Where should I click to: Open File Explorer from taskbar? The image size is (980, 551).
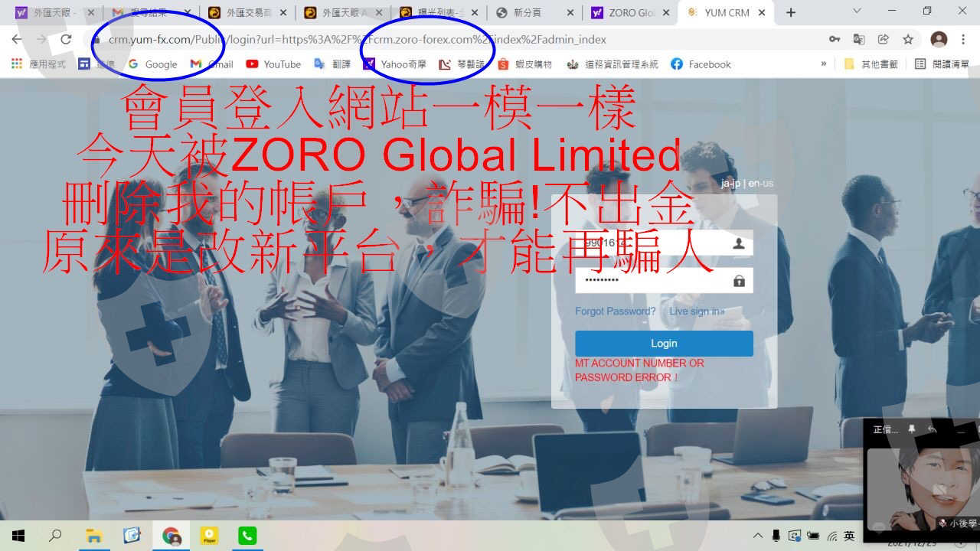[93, 536]
